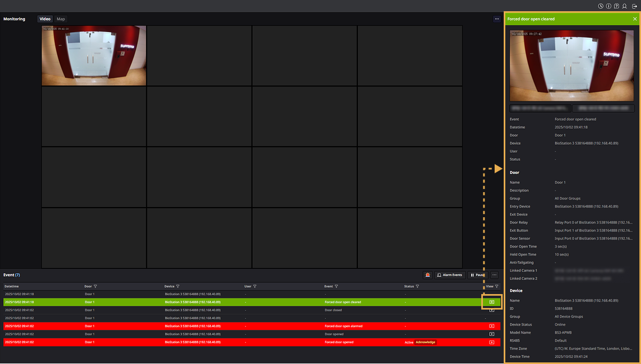
Task: Open the Event column filter
Action: click(x=336, y=287)
